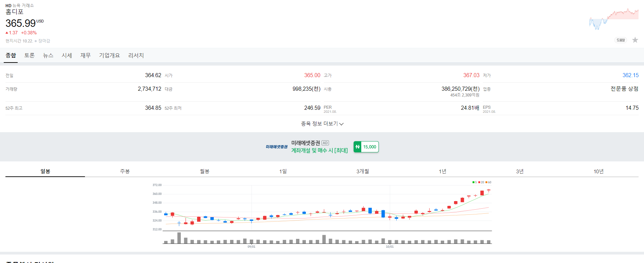Screen dimensions: 644x263
Task: Click the 시총 value 386,250,729(천)
Action: click(x=460, y=89)
